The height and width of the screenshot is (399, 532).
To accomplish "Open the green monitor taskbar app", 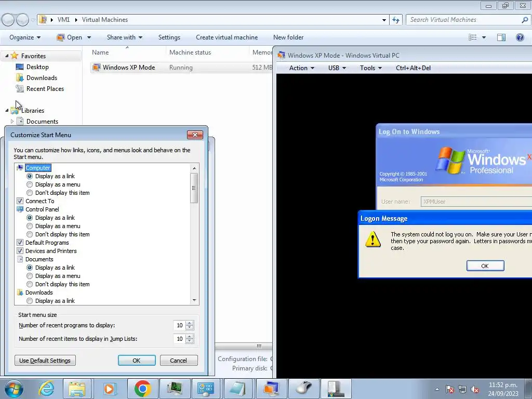I will point(175,389).
